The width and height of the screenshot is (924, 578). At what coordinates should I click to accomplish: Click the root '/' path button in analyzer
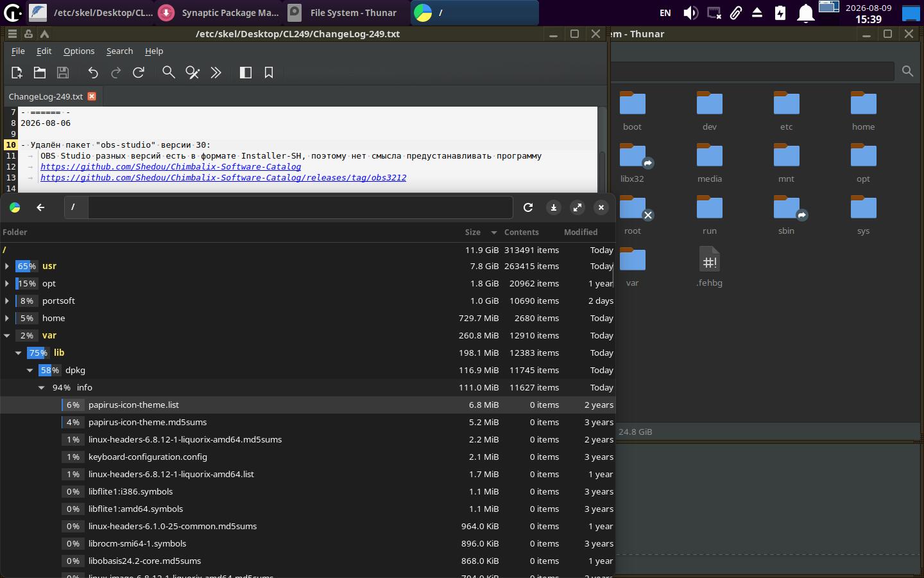73,207
